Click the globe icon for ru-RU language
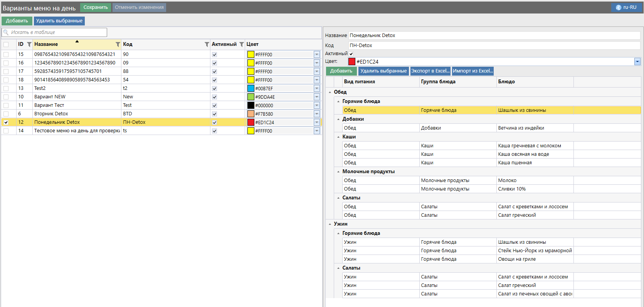This screenshot has height=307, width=644. pyautogui.click(x=619, y=7)
